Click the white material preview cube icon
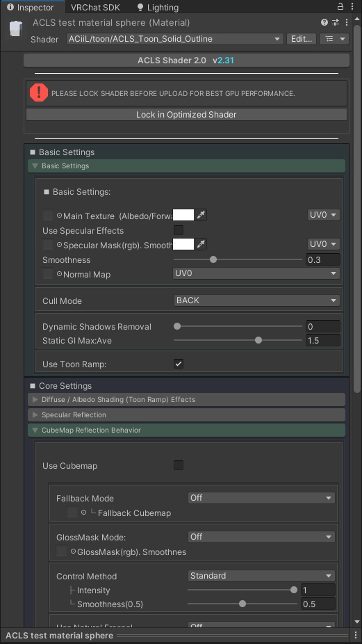Screen dimensions: 362x644 [15, 29]
